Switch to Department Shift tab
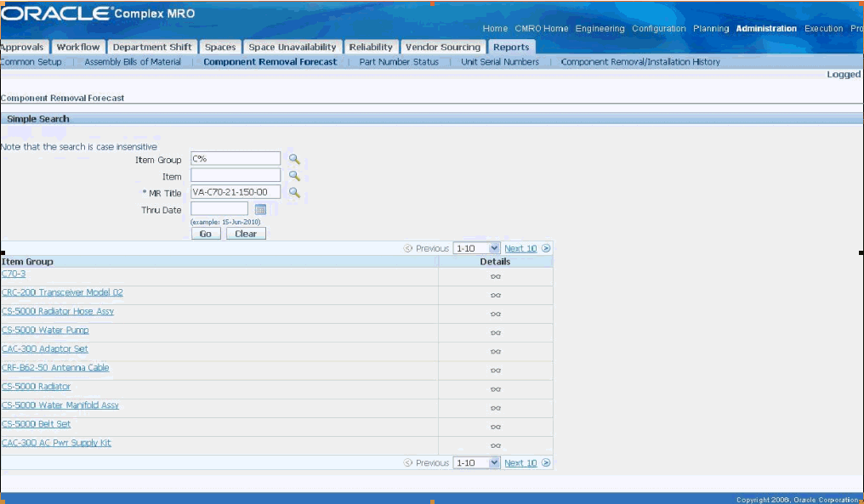 [x=152, y=48]
